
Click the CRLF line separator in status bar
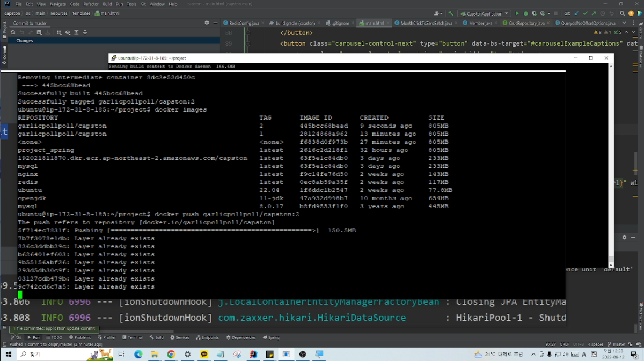pyautogui.click(x=565, y=344)
